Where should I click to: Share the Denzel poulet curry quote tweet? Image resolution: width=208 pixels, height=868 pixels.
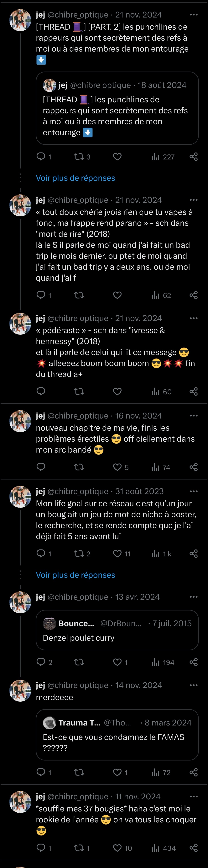(x=194, y=662)
